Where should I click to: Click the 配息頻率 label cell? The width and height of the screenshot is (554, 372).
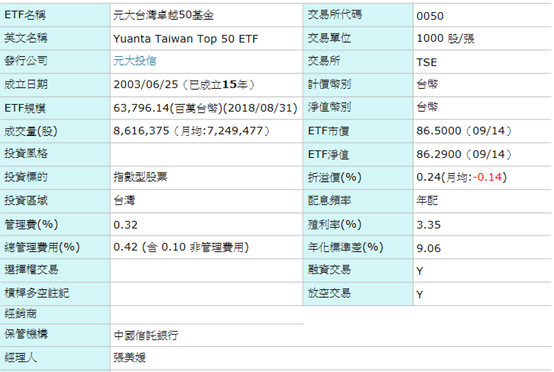[x=358, y=201]
